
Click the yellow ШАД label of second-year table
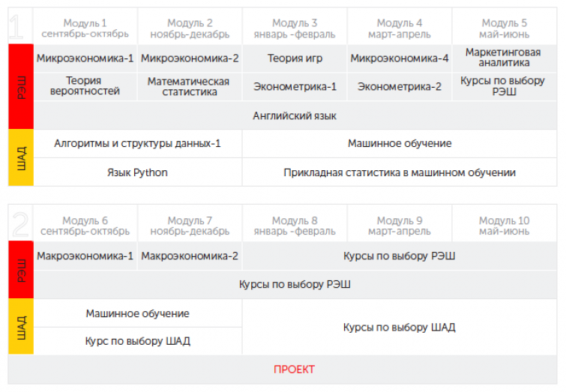(21, 326)
